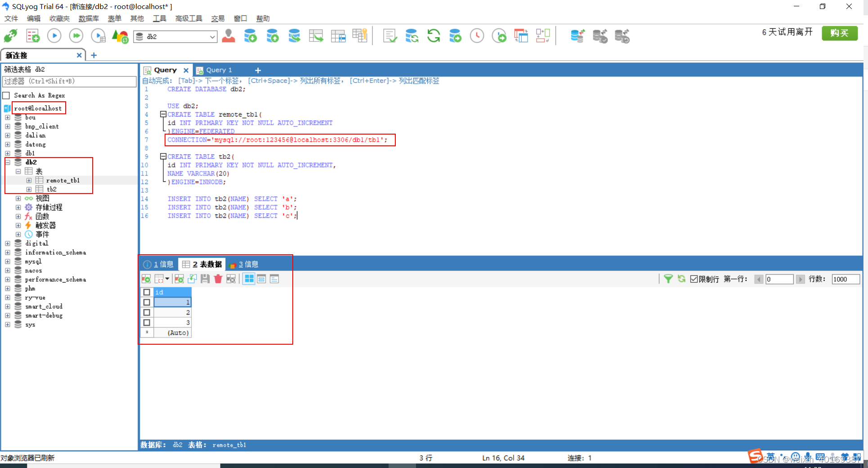Select the smart_cloud database
This screenshot has height=468, width=868.
44,306
